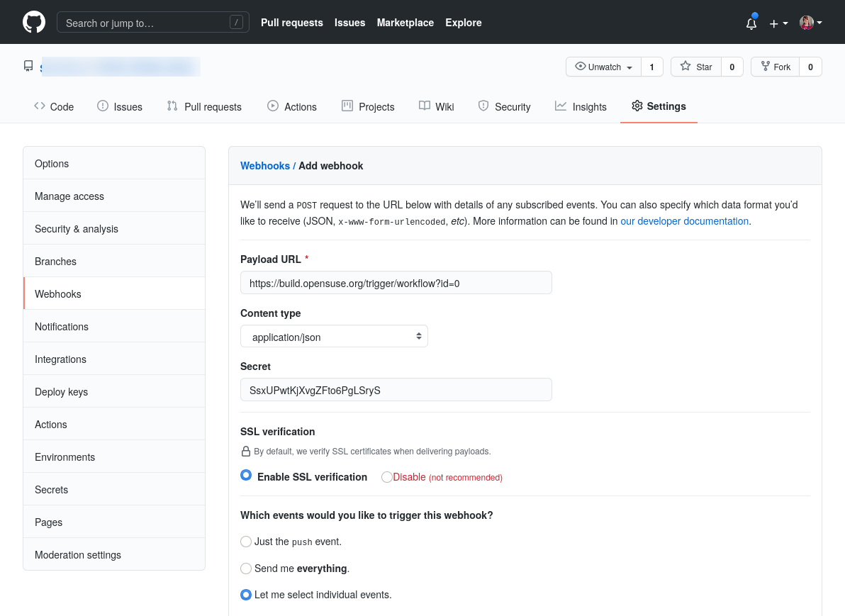Choose Let me select individual events
Image resolution: width=845 pixels, height=616 pixels.
pos(246,595)
